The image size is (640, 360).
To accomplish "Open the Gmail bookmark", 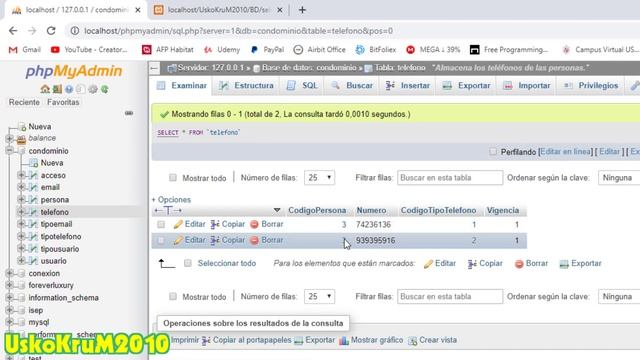I will (25, 50).
